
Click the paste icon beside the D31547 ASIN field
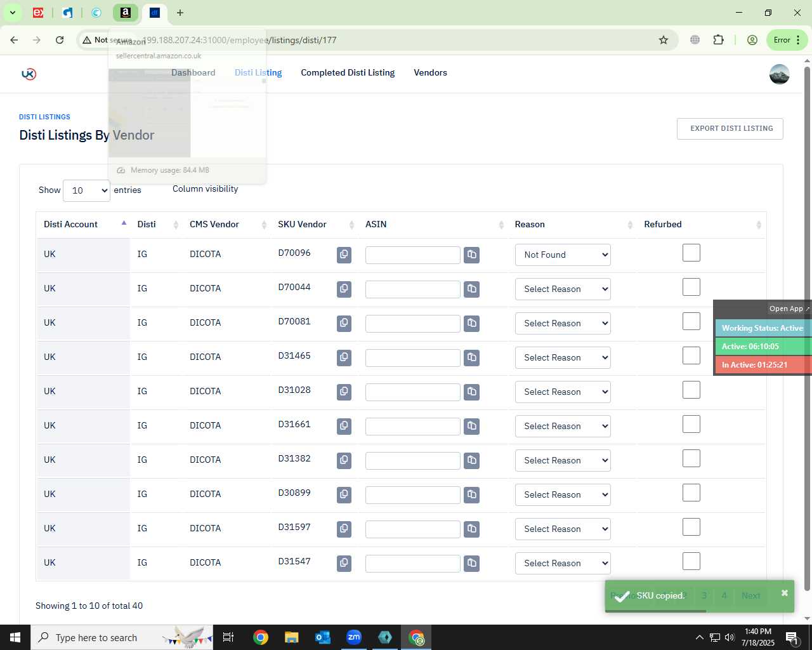click(471, 563)
